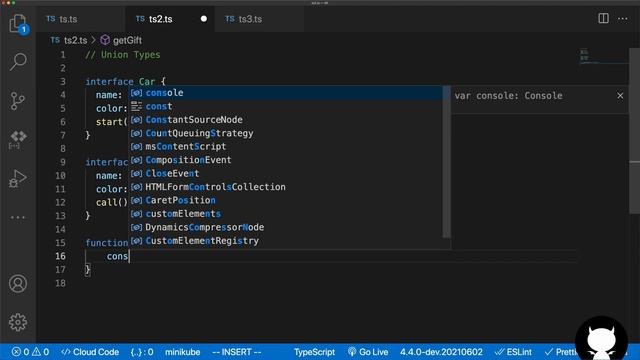Split the editor right
The width and height of the screenshot is (640, 360).
point(603,18)
